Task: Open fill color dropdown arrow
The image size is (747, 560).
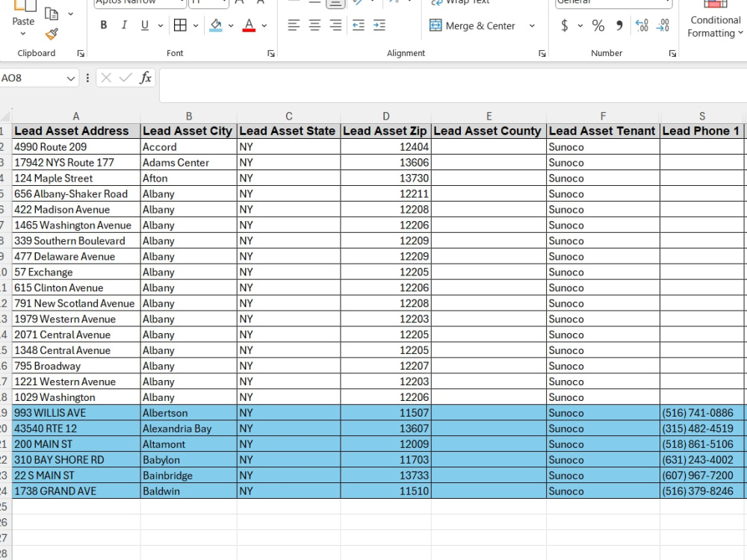Action: [231, 25]
